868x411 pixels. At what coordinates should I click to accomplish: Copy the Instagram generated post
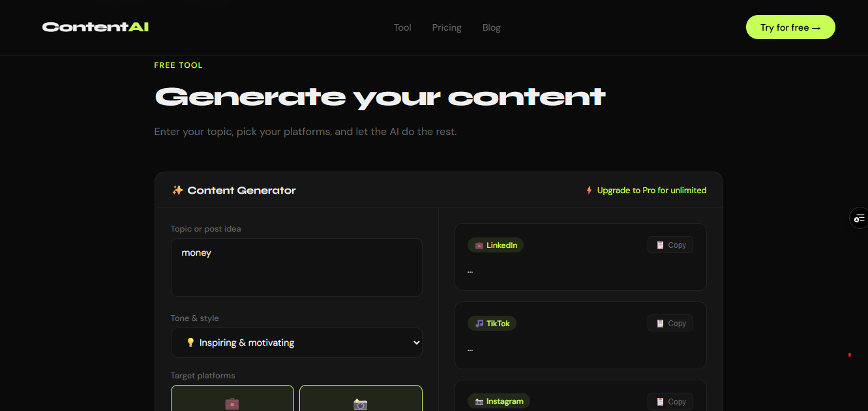[670, 401]
